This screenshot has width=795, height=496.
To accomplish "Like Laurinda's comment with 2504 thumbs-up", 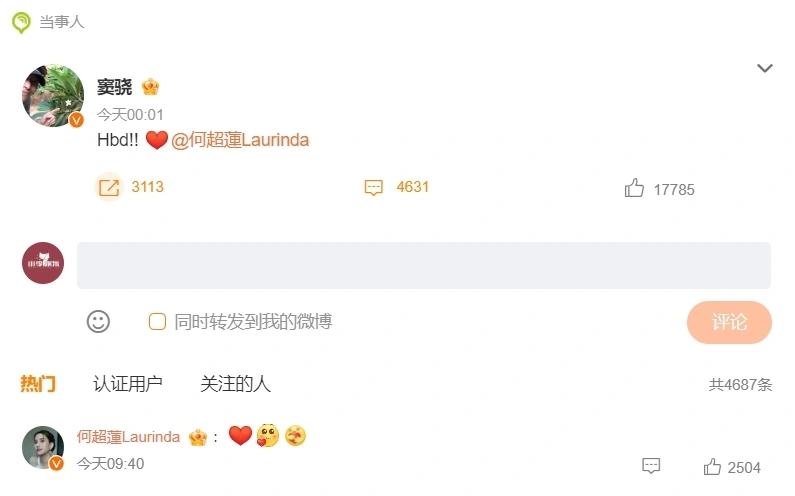I will point(712,467).
